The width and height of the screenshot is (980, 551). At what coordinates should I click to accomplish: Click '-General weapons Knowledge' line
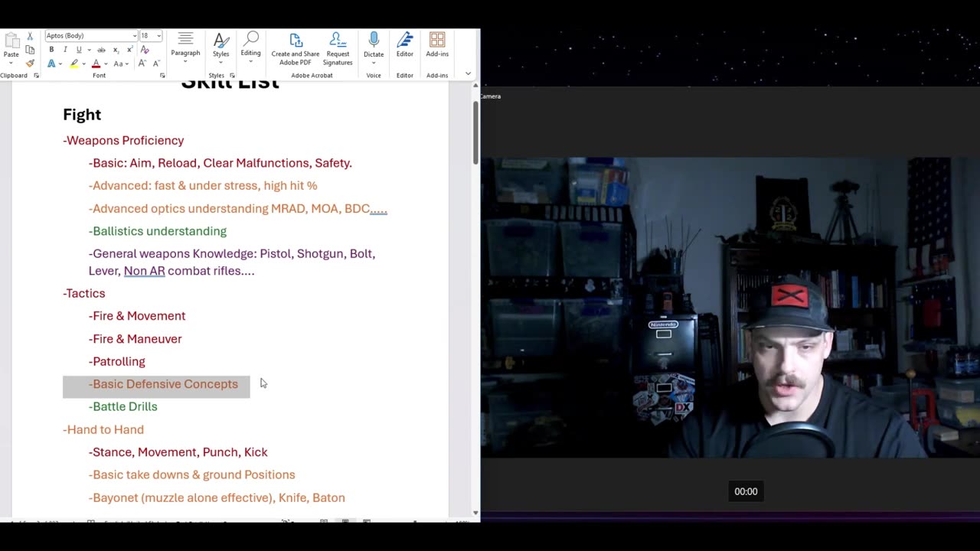[232, 262]
